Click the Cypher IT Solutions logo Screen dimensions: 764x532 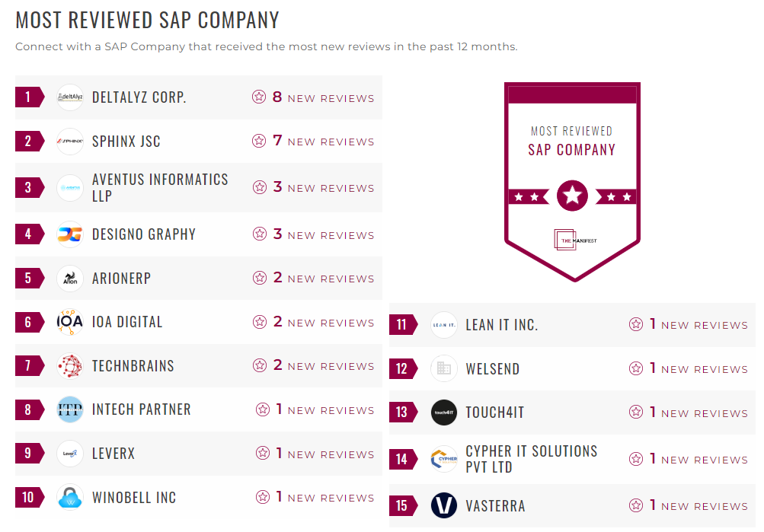[444, 459]
